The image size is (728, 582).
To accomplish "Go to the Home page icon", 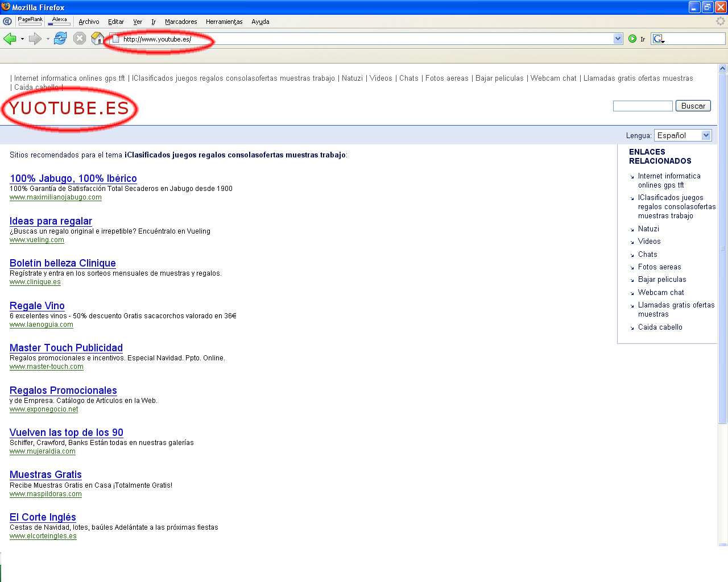I will pos(98,39).
